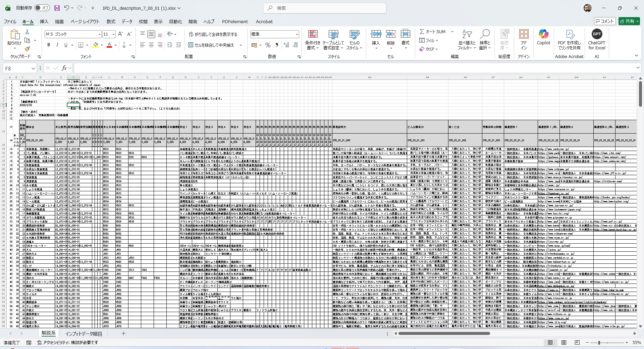
Task: Click the merge and center cells icon
Action: (x=191, y=45)
